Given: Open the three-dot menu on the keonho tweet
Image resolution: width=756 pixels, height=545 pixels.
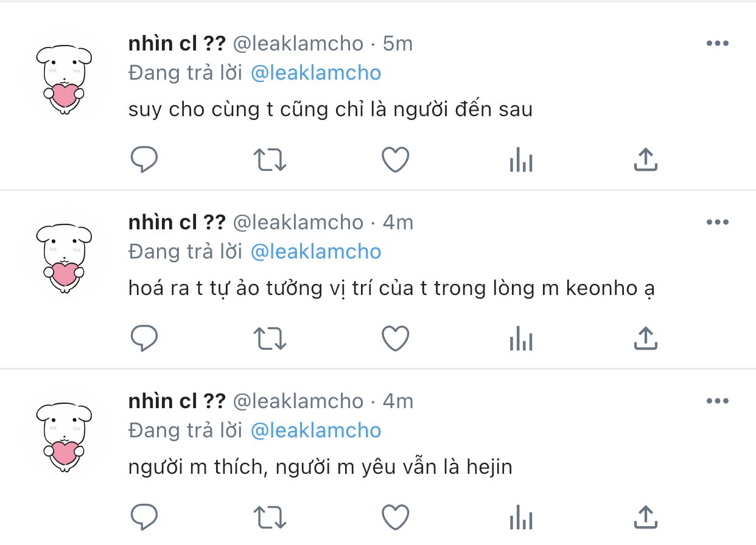Looking at the screenshot, I should pyautogui.click(x=718, y=222).
